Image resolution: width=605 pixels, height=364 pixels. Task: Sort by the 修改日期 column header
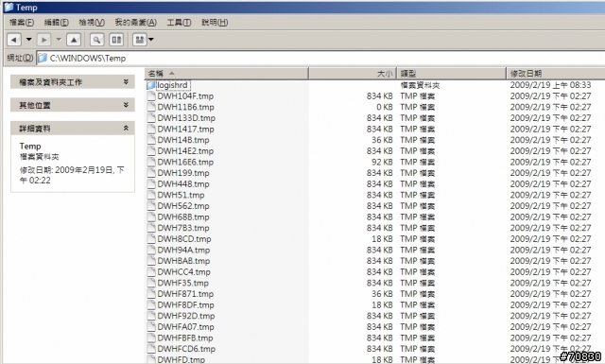point(556,74)
